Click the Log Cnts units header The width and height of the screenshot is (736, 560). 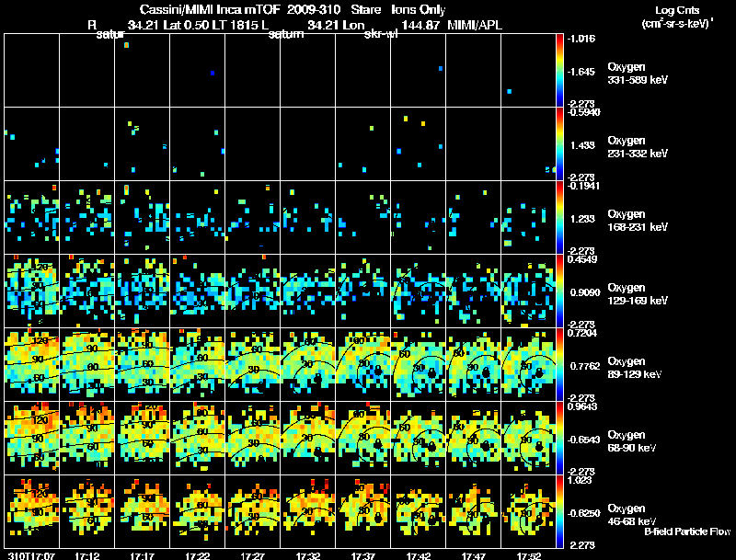click(x=676, y=17)
